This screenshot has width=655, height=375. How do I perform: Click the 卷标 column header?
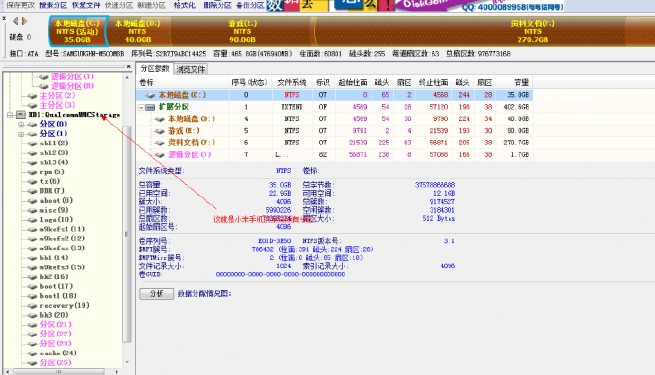[183, 83]
